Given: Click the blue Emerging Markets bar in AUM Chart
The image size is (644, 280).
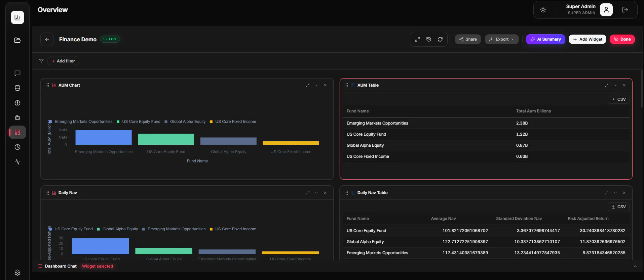Looking at the screenshot, I should 104,138.
